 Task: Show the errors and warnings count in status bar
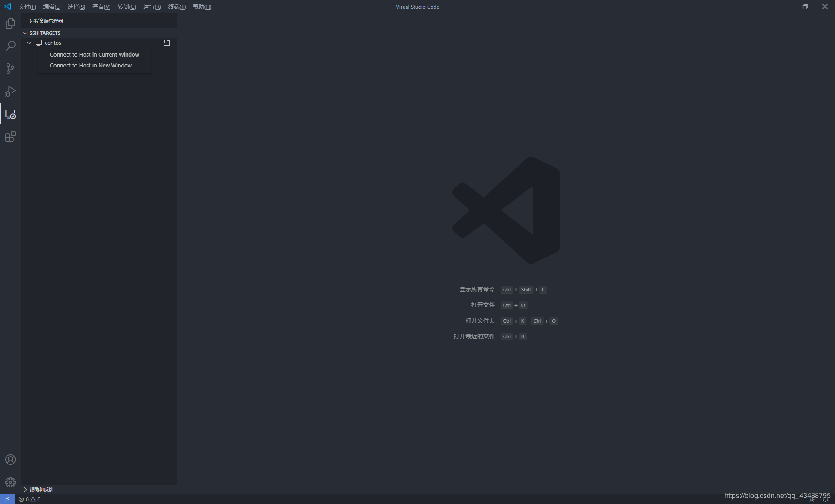click(x=30, y=499)
